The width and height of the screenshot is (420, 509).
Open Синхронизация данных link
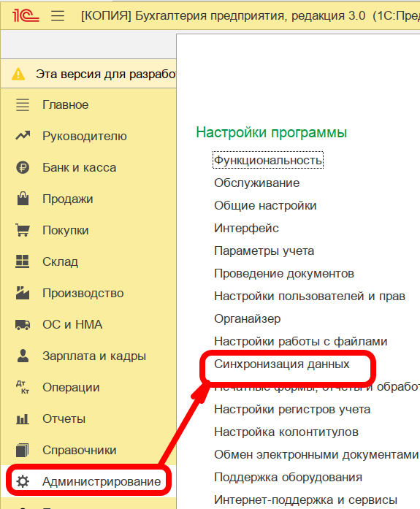282,364
